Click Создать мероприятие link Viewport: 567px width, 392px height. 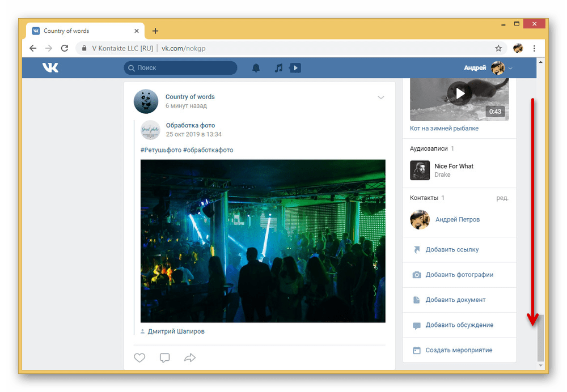pos(459,350)
